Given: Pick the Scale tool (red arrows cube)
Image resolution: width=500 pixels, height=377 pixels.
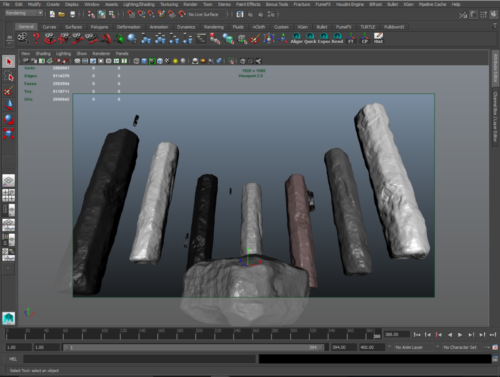Looking at the screenshot, I should click(x=9, y=133).
